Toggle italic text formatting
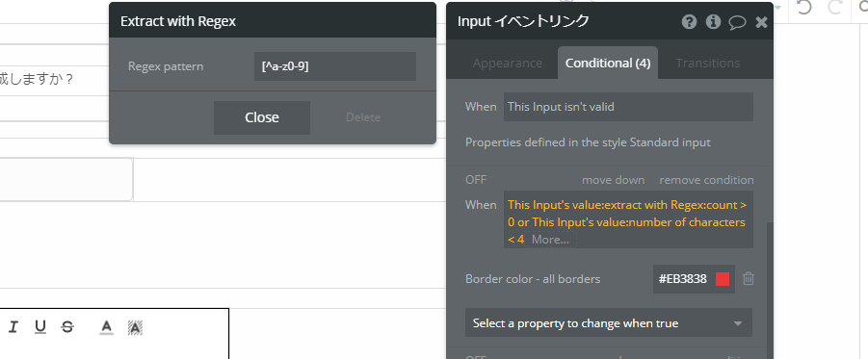Image resolution: width=868 pixels, height=359 pixels. 13,327
